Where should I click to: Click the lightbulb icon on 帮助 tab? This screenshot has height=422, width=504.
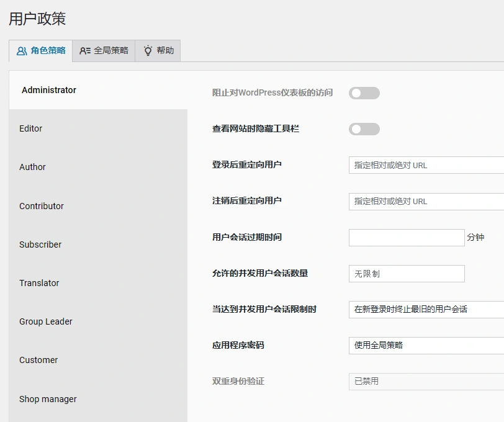pos(146,51)
